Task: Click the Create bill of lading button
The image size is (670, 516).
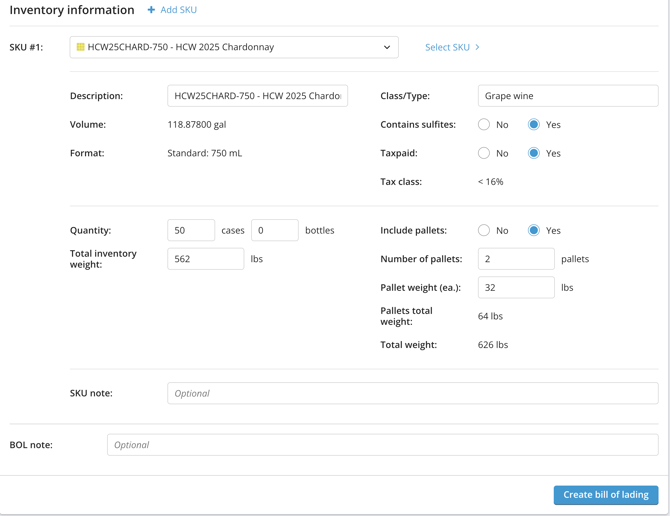Action: click(x=605, y=495)
